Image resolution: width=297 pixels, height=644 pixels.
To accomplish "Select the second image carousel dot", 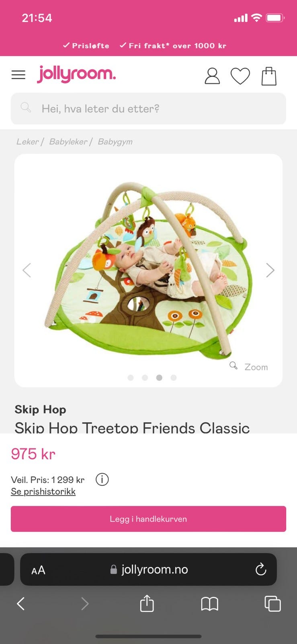I will coord(145,378).
